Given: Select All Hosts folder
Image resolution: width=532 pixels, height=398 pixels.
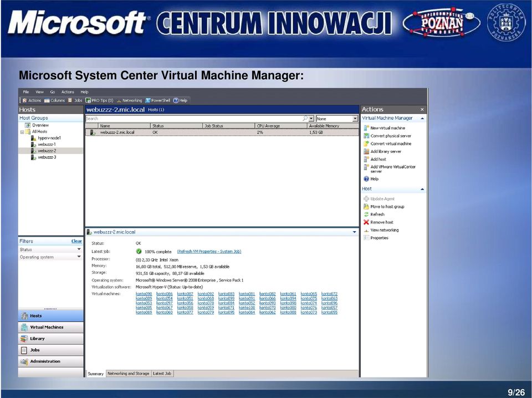Looking at the screenshot, I should [37, 131].
